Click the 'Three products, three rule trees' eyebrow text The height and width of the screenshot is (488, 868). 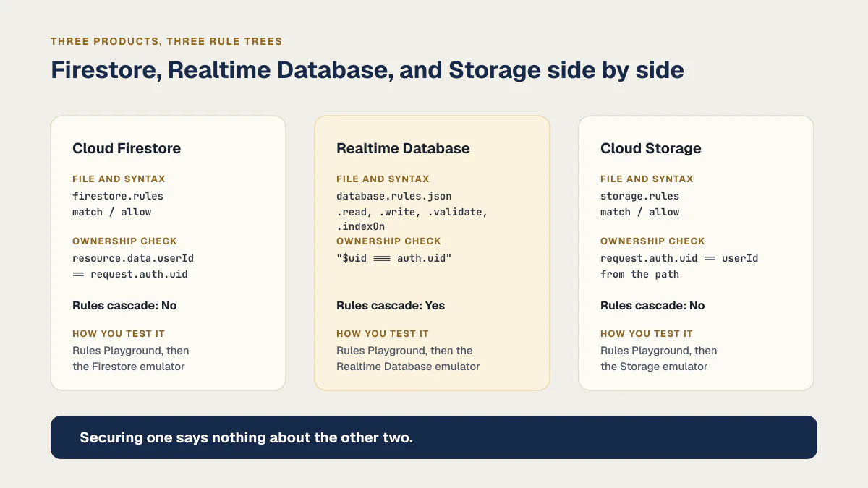tap(166, 41)
